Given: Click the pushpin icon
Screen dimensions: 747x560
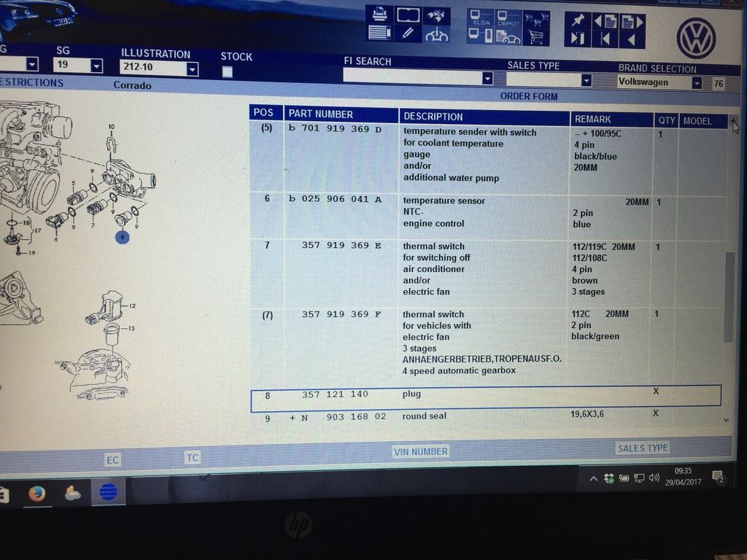Looking at the screenshot, I should [578, 20].
